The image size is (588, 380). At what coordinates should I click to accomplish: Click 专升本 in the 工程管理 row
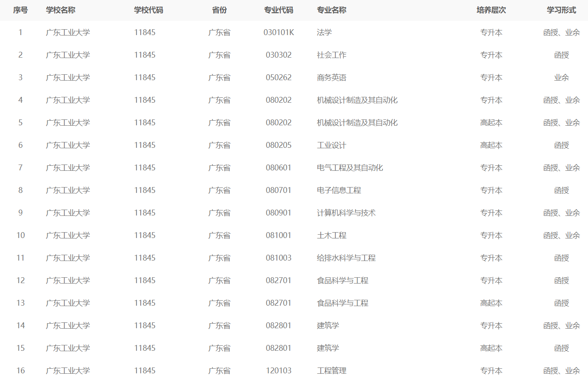click(491, 371)
